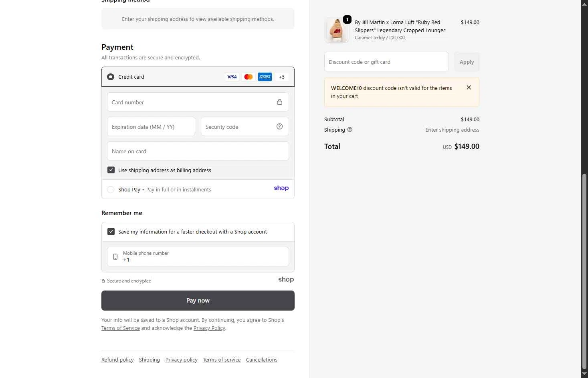Select the Shop Pay payment option
Image resolution: width=588 pixels, height=378 pixels.
point(111,189)
